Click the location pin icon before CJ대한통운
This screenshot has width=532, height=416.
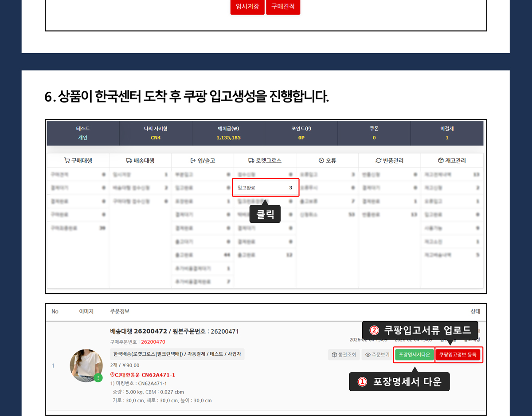point(112,375)
